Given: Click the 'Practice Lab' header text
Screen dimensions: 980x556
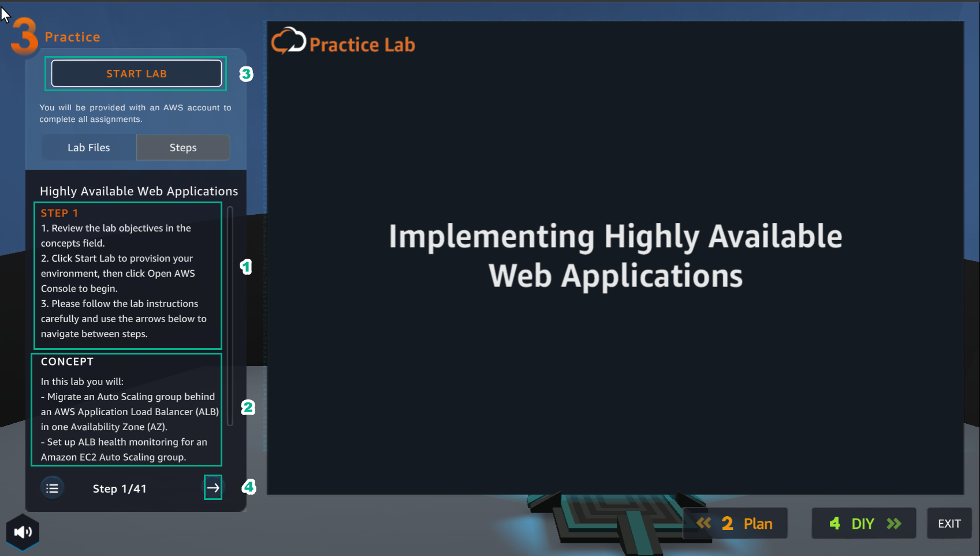Looking at the screenshot, I should (x=362, y=44).
